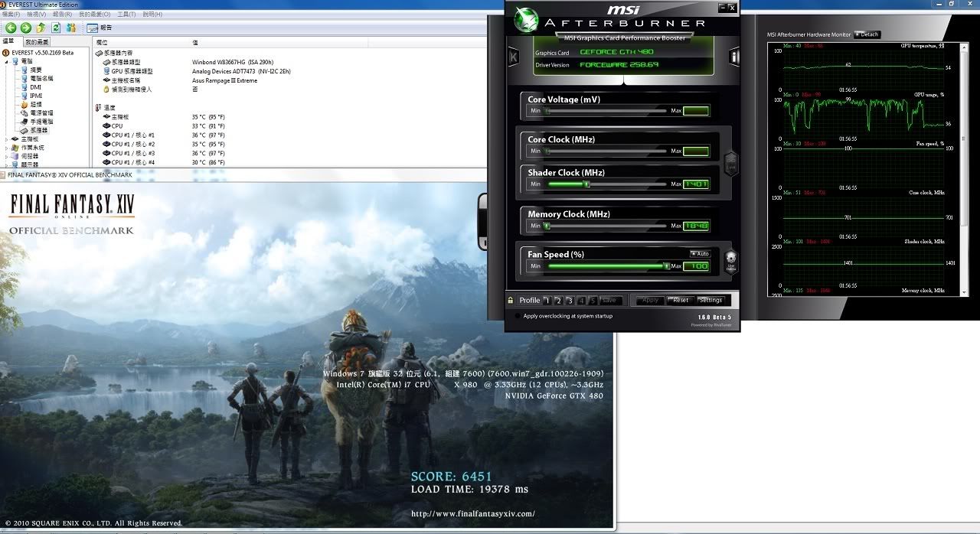
Task: Click the EVEREST up-level arrow icon
Action: tap(41, 28)
